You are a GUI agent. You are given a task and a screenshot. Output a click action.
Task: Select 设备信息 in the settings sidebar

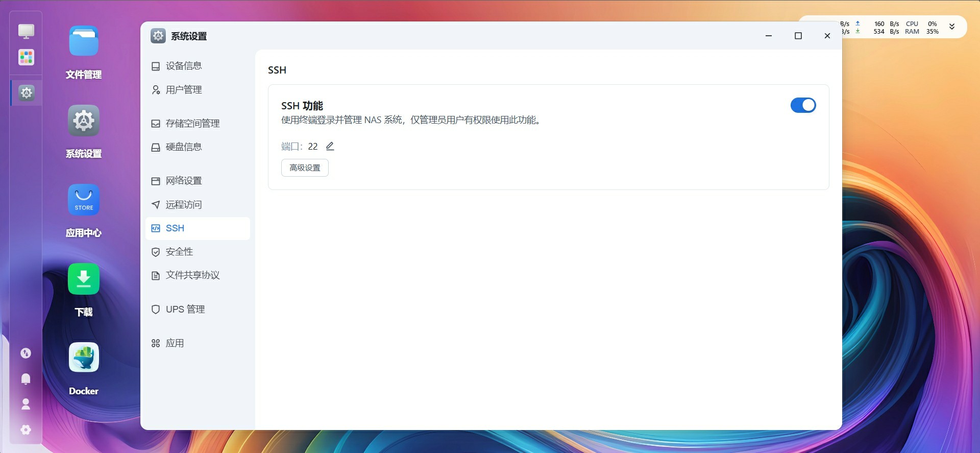tap(183, 66)
